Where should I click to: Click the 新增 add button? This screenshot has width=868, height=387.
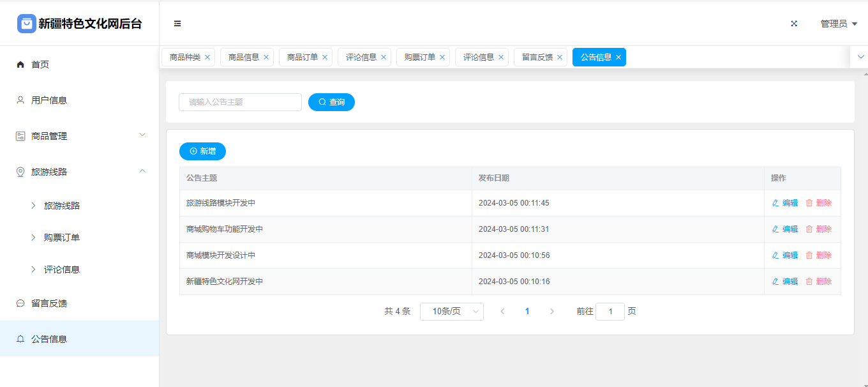coord(202,151)
